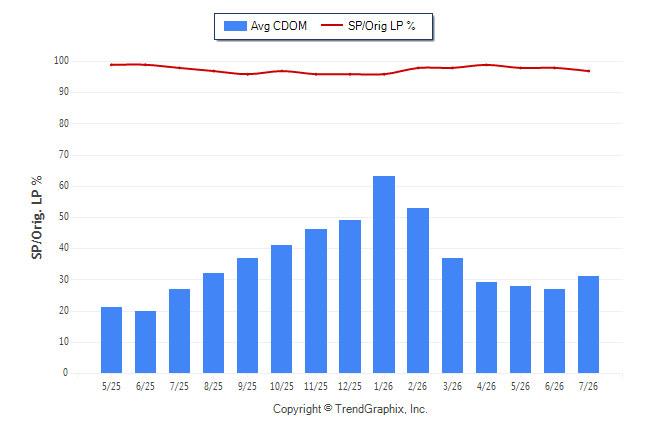
Task: Select the tallest bar for 1/26
Action: pyautogui.click(x=384, y=274)
